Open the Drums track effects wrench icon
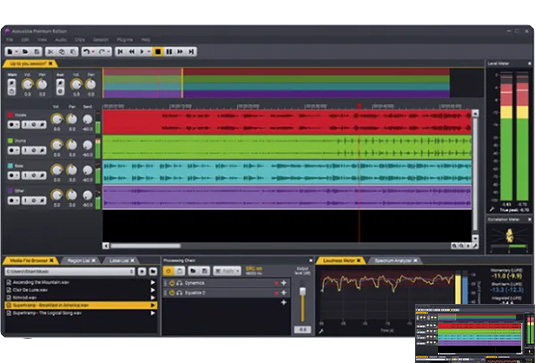The image size is (535, 363). (x=42, y=150)
